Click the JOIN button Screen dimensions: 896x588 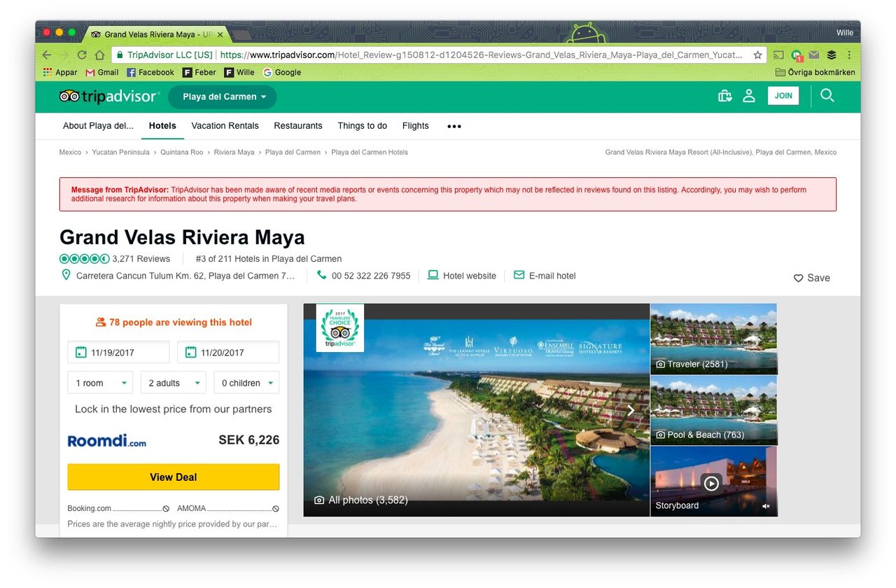pyautogui.click(x=783, y=96)
